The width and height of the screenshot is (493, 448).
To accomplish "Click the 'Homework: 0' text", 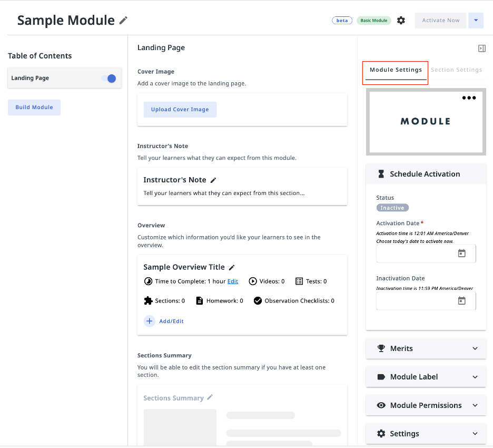I will pos(225,301).
